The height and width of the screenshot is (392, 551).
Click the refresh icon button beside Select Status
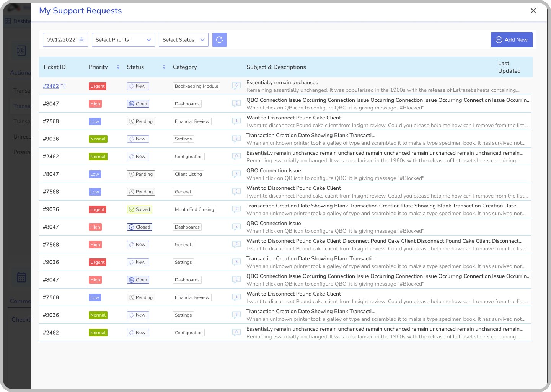click(x=219, y=40)
